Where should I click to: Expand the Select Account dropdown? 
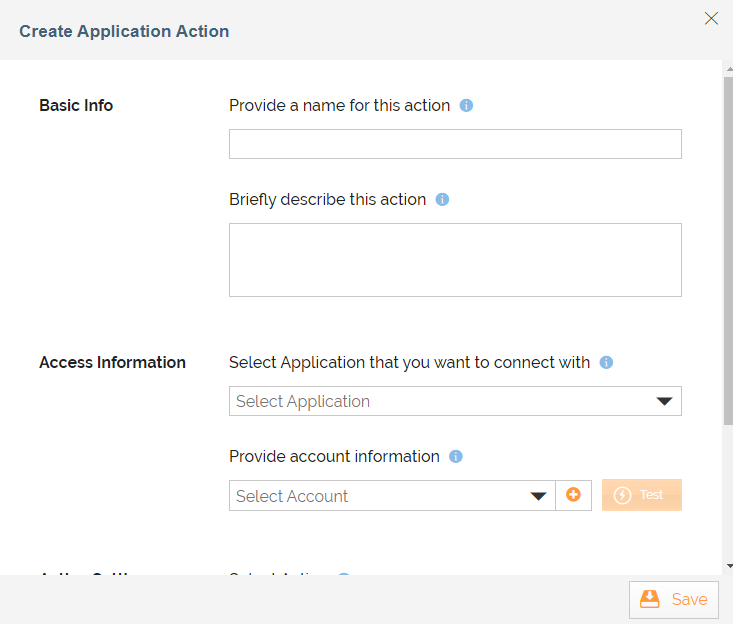392,495
